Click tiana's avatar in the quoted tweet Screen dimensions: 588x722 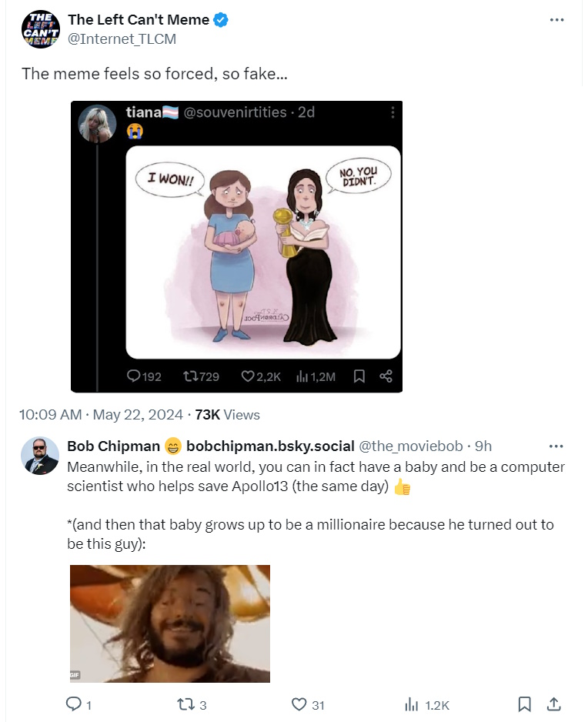pyautogui.click(x=98, y=123)
